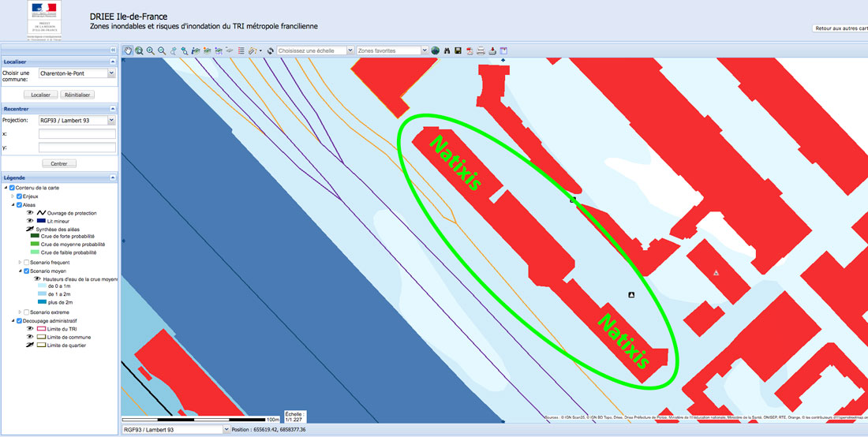Collapse the Scenario moyen node
The image size is (868, 437).
[20, 271]
